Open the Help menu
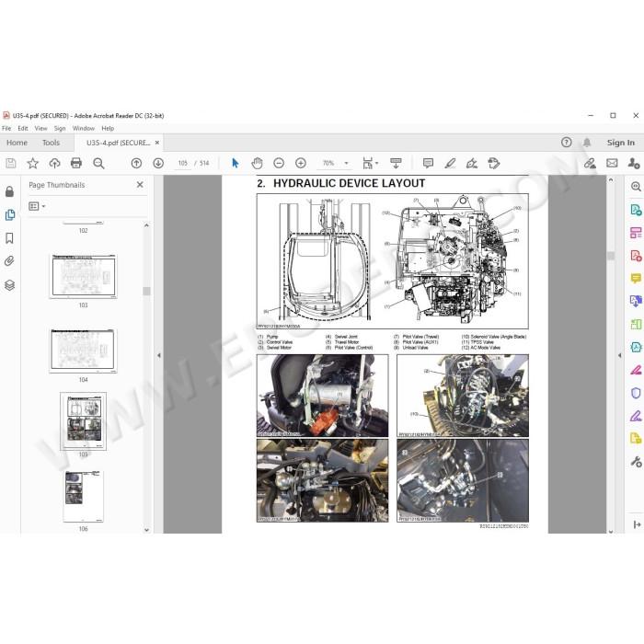 coord(108,129)
